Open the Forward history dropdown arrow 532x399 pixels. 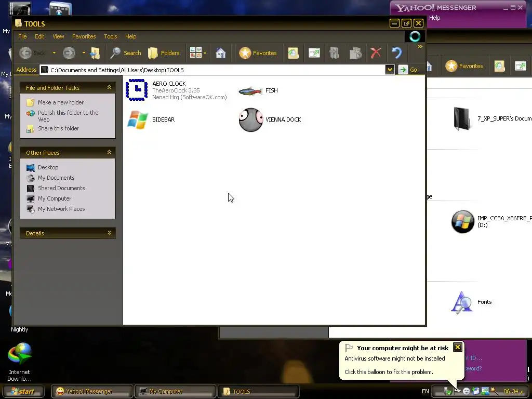click(x=84, y=53)
